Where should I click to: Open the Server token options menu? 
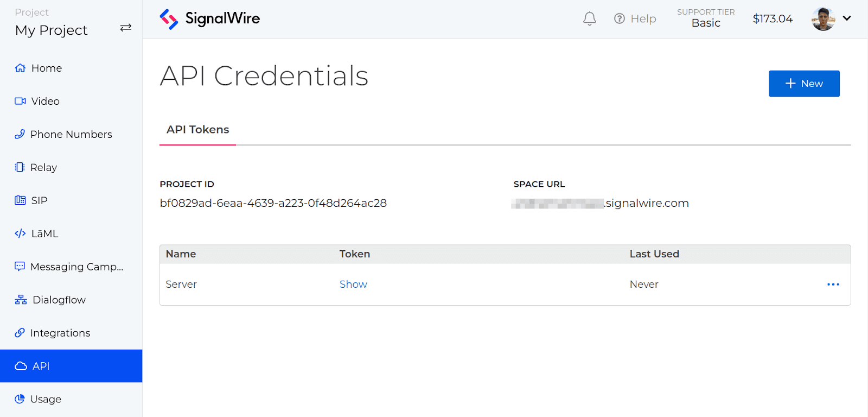click(x=833, y=285)
